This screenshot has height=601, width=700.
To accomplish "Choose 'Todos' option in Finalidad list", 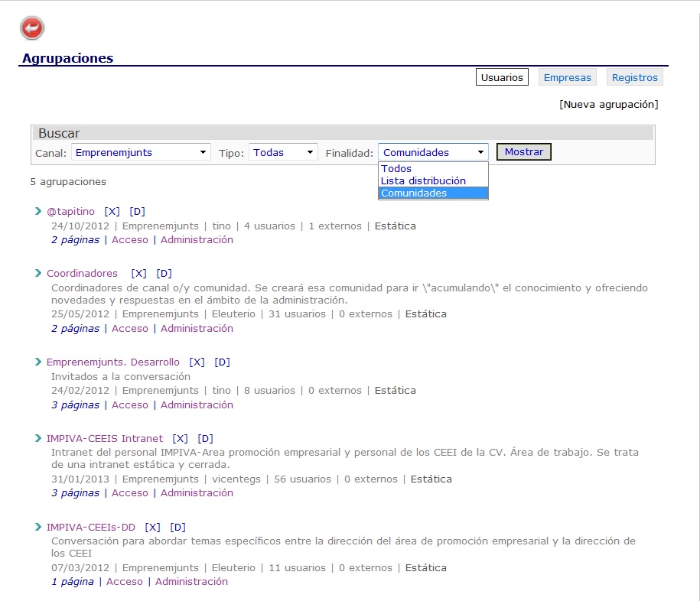I will pyautogui.click(x=396, y=169).
